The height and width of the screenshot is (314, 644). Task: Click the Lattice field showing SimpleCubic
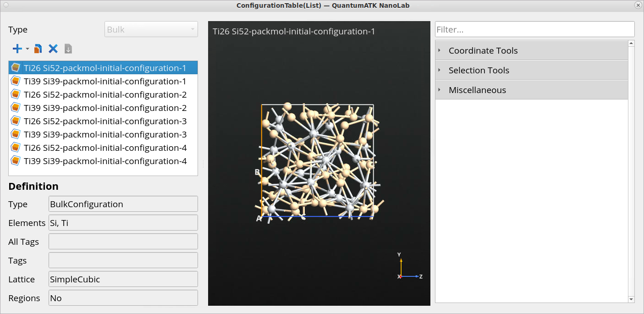[123, 279]
